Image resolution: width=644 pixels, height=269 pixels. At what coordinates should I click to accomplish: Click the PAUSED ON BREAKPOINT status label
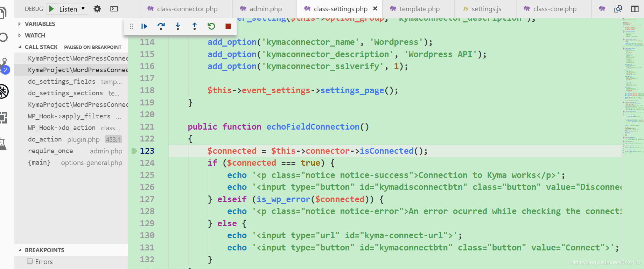[x=93, y=47]
